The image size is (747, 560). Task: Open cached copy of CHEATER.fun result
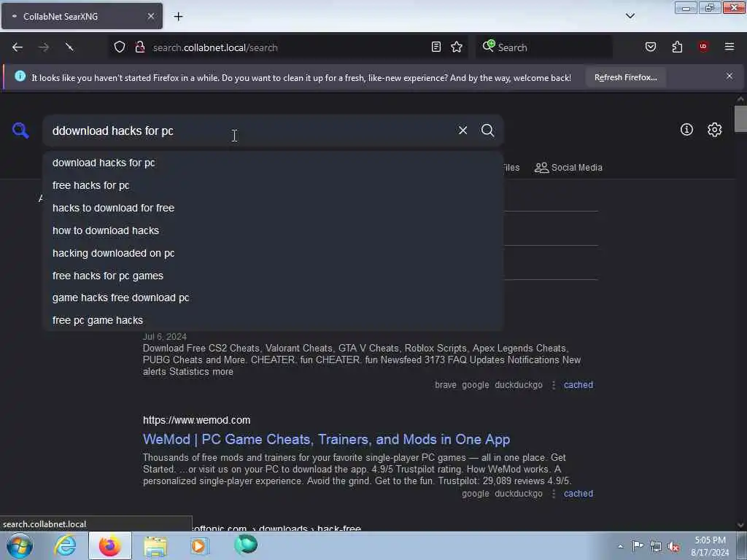pos(578,385)
